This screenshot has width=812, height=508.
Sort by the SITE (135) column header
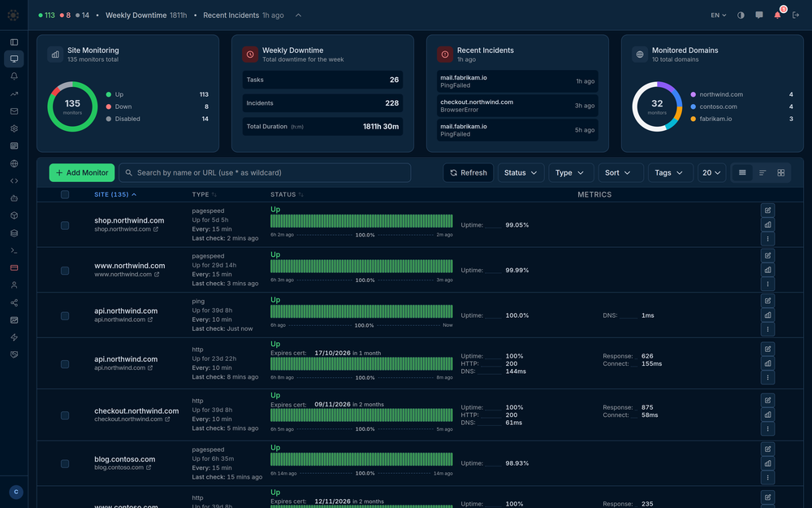[x=115, y=194]
